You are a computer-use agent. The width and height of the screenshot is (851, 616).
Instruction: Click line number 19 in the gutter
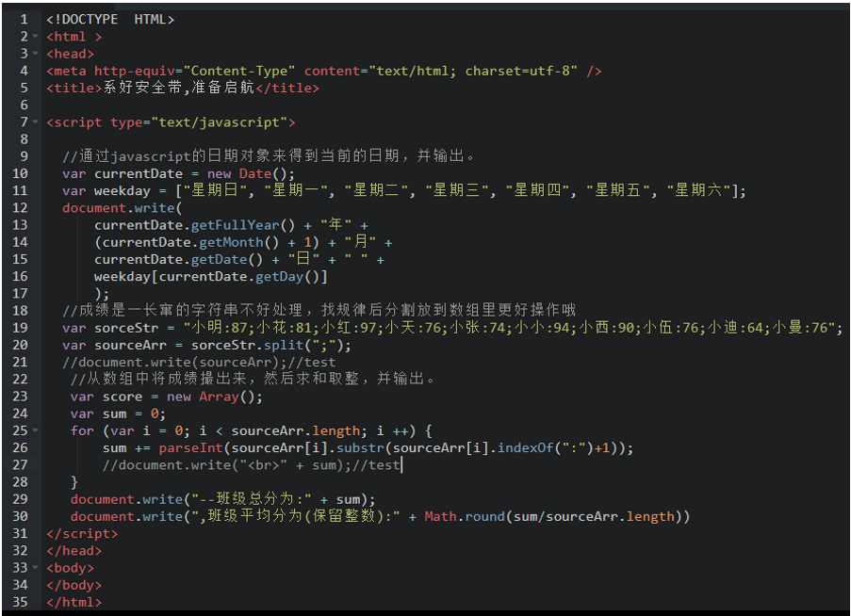(20, 328)
